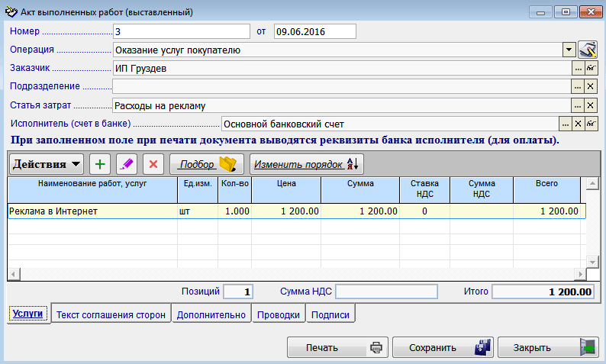Click the Подбор button with folder icon

pyautogui.click(x=207, y=164)
